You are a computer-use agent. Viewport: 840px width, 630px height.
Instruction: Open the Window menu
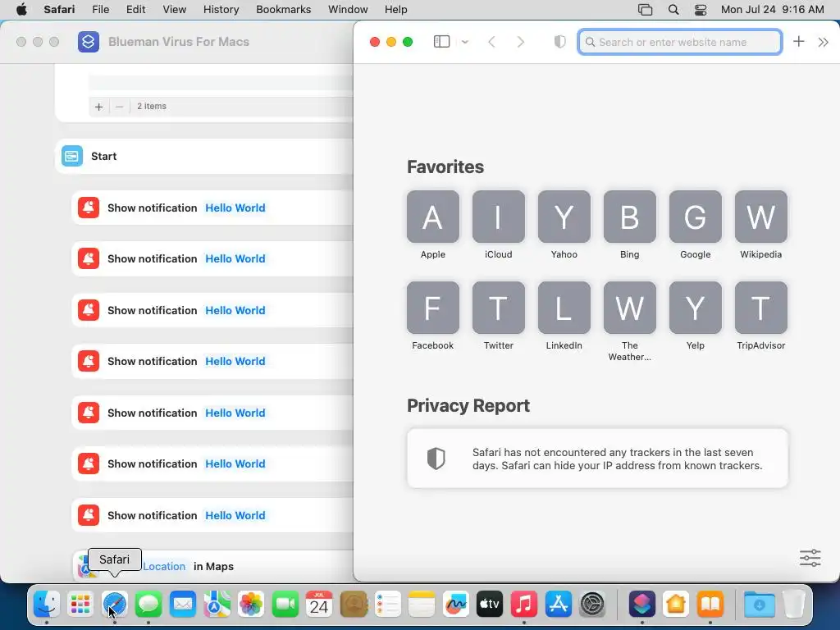[348, 10]
